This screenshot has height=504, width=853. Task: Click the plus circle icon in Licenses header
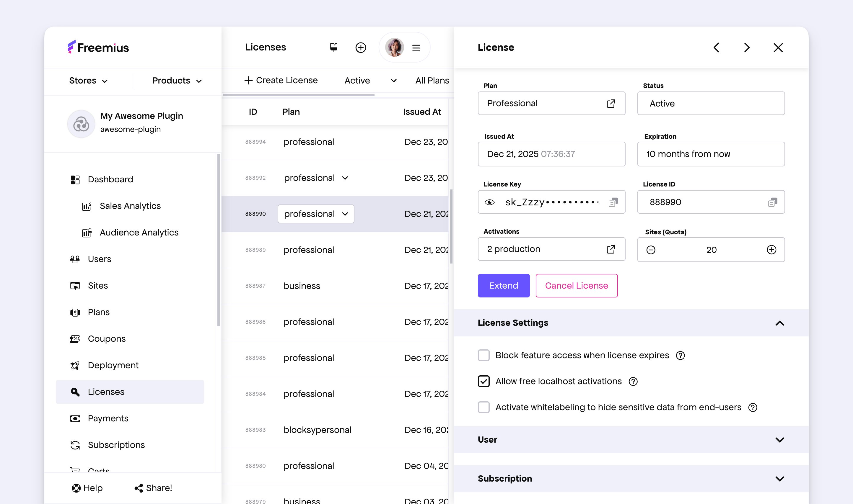(x=361, y=48)
